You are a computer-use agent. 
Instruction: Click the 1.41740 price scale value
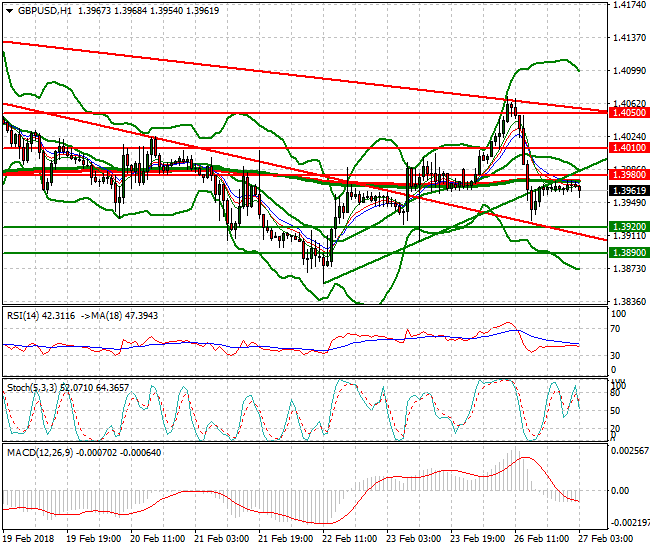click(629, 5)
